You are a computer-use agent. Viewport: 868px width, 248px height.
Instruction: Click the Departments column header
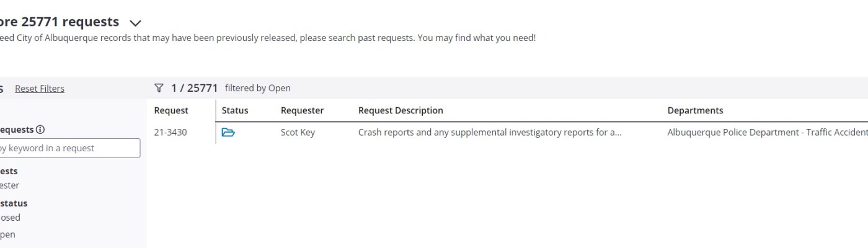[x=695, y=110]
